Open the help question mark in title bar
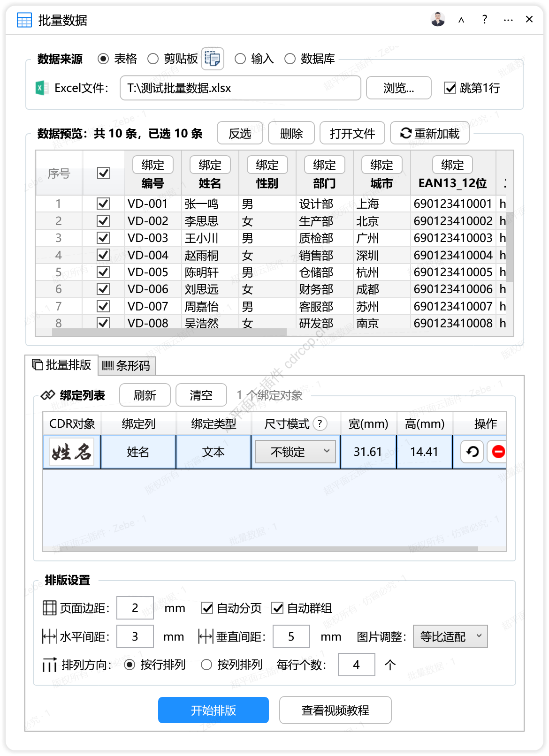This screenshot has height=756, width=549. [485, 19]
